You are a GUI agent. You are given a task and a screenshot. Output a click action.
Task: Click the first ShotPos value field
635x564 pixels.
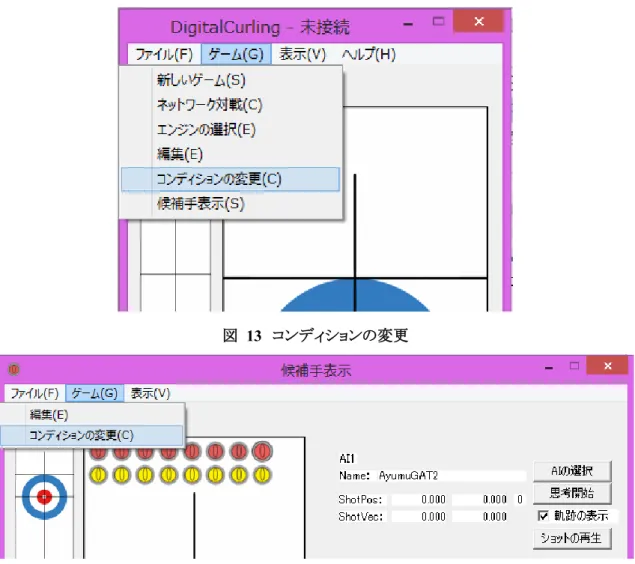click(420, 500)
